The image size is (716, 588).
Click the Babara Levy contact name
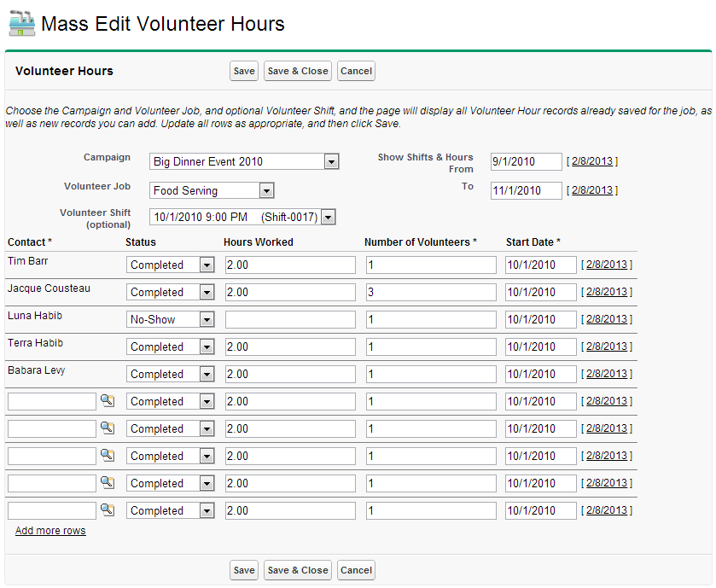[36, 370]
